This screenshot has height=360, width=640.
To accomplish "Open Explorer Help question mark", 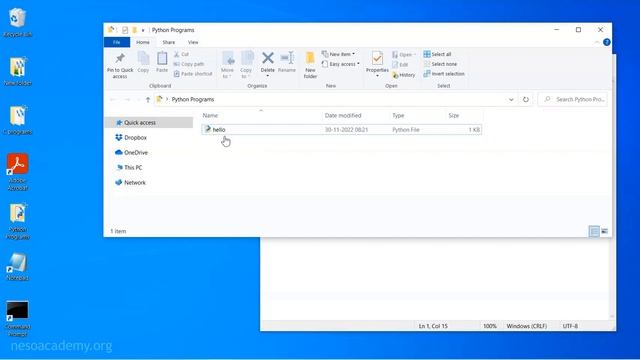I will tap(607, 42).
